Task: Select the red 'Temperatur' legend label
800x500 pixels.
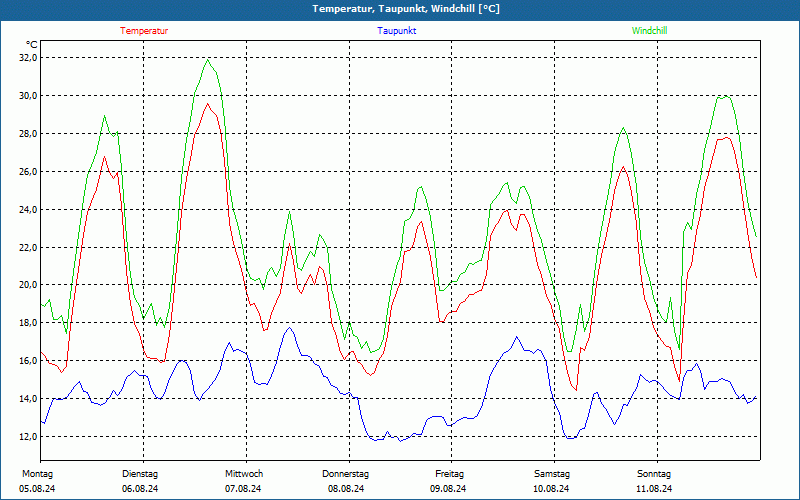Action: point(144,31)
